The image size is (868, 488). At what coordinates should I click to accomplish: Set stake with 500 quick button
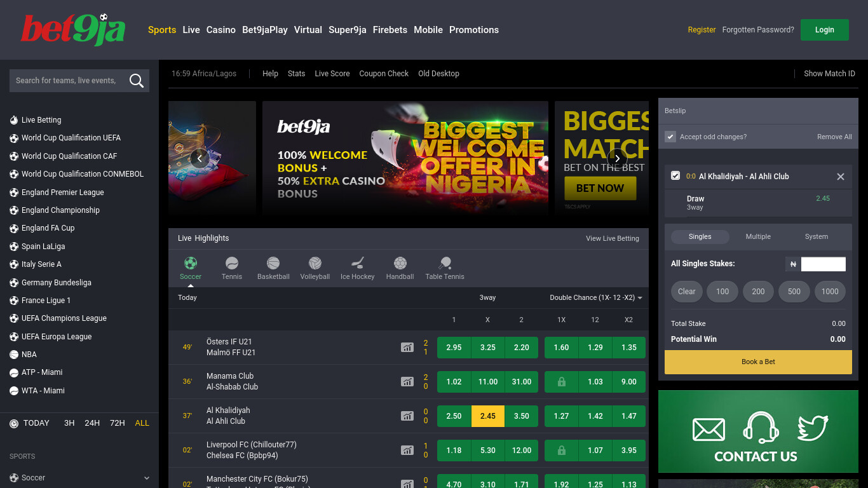794,292
